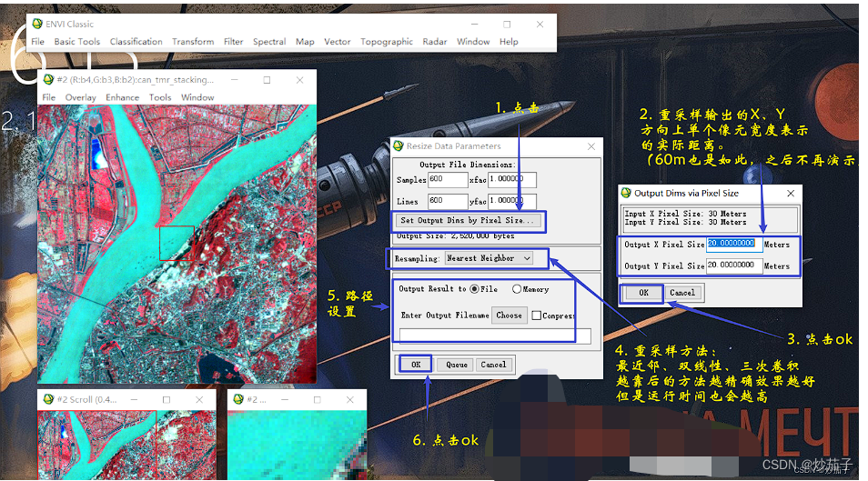Click Set Output Dims by Pixel Size button
The image size is (868, 481).
[468, 220]
